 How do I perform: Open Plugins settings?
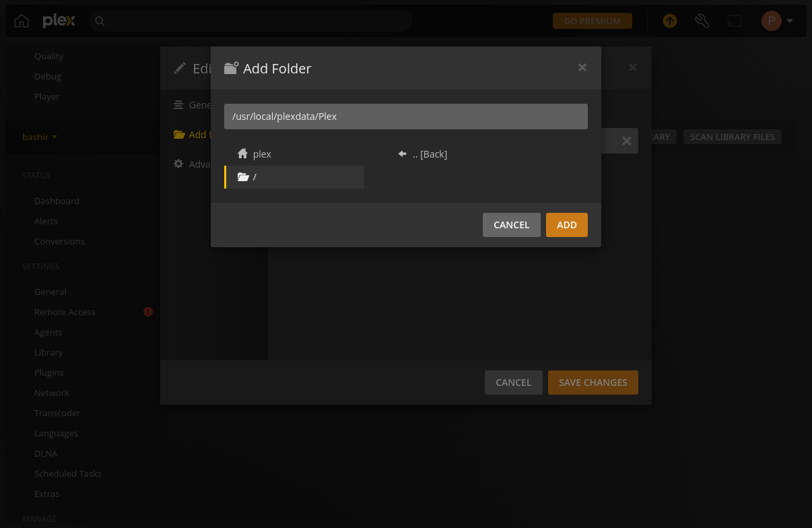click(49, 372)
